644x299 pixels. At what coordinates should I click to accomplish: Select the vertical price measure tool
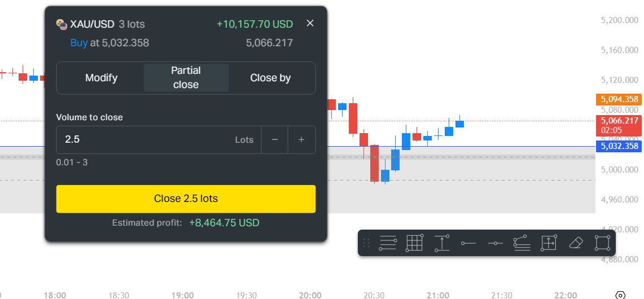click(x=441, y=243)
